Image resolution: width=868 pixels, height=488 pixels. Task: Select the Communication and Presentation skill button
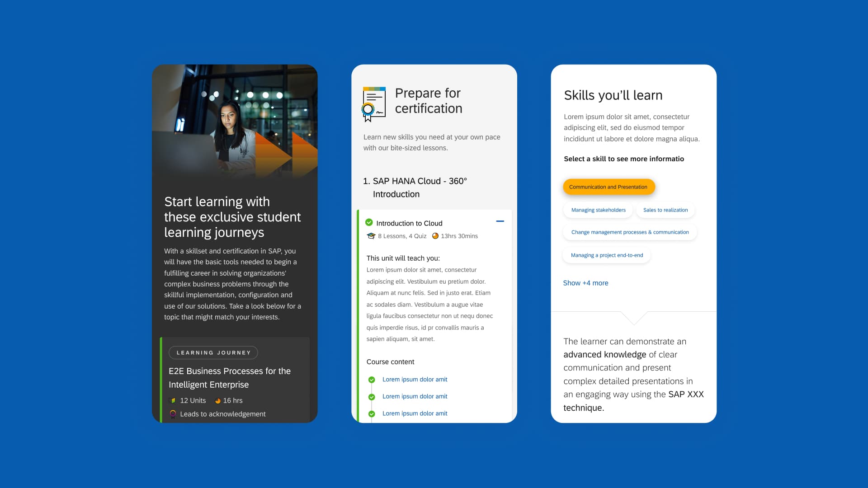608,187
